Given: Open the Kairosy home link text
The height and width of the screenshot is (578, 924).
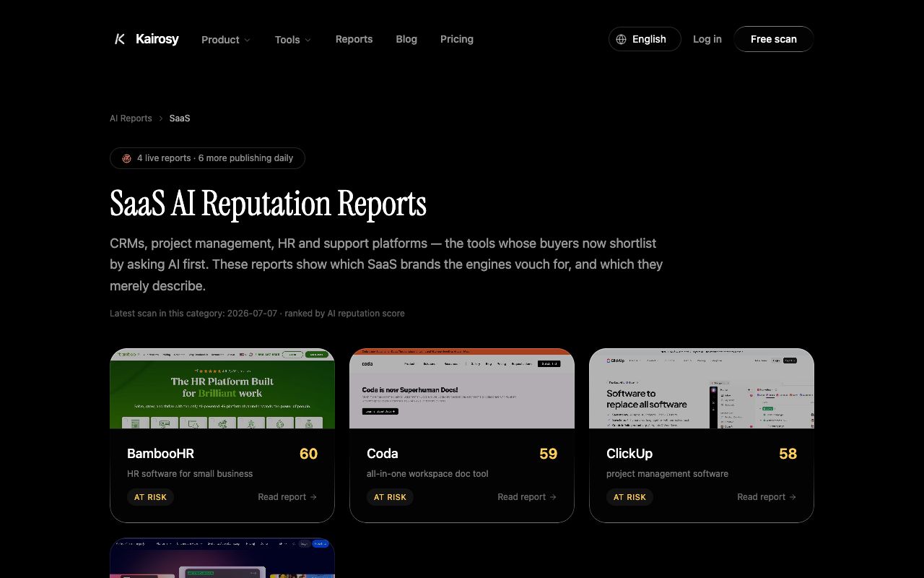Looking at the screenshot, I should click(x=157, y=39).
